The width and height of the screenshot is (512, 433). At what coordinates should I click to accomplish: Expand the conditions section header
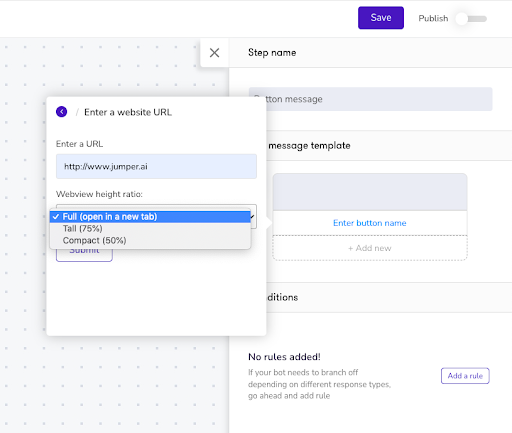(x=389, y=297)
